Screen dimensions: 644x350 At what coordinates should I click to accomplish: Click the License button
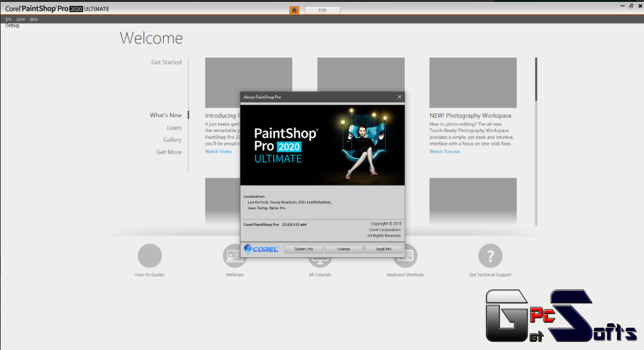pyautogui.click(x=343, y=249)
